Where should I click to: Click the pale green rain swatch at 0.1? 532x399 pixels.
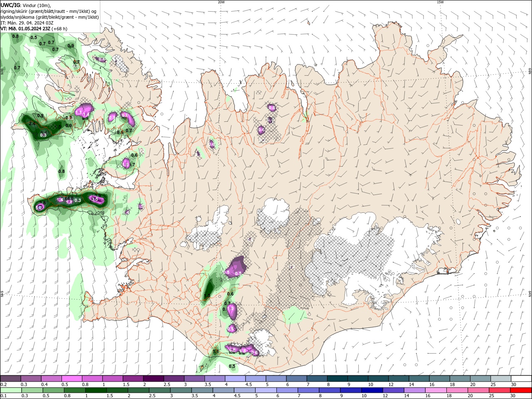point(11,390)
